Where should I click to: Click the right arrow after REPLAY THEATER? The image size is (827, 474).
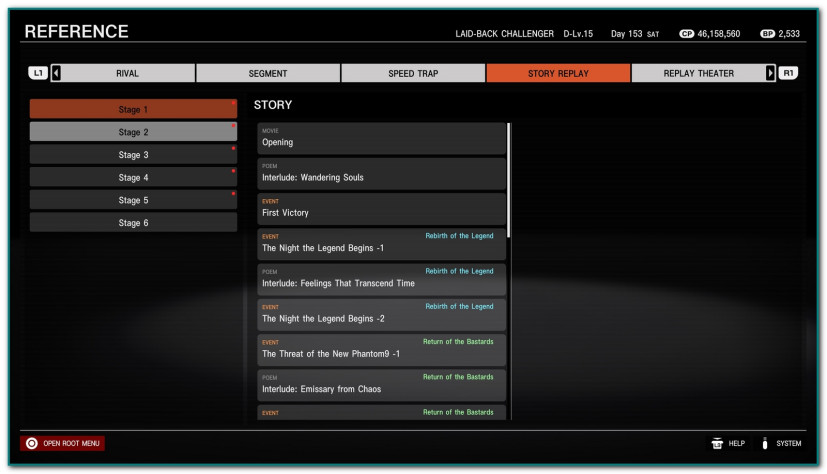pyautogui.click(x=770, y=73)
